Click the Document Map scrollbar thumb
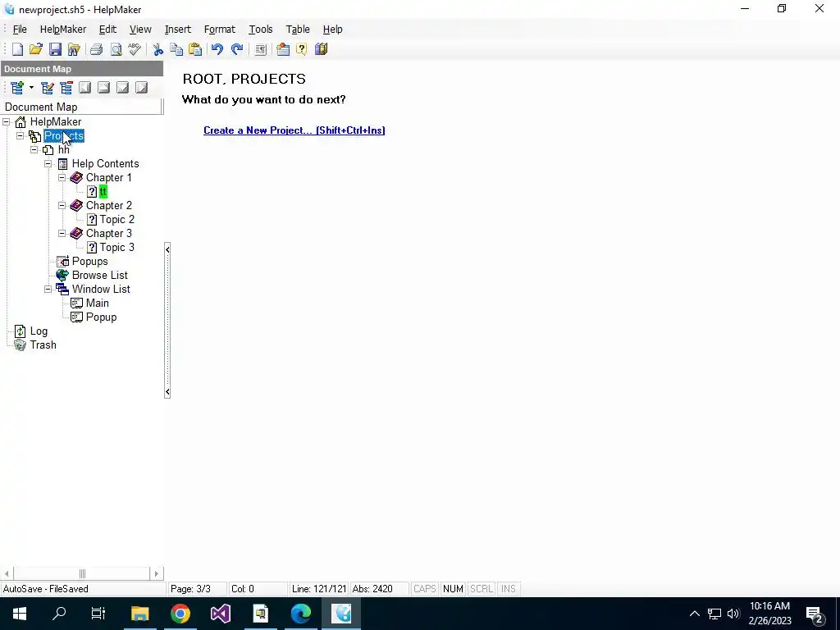840x630 pixels. [x=82, y=573]
